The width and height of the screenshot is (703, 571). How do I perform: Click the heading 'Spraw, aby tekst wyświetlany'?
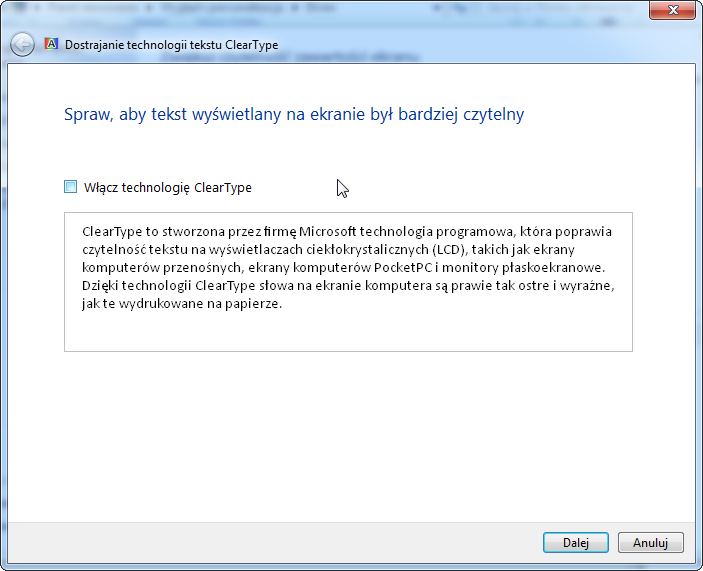pos(173,114)
